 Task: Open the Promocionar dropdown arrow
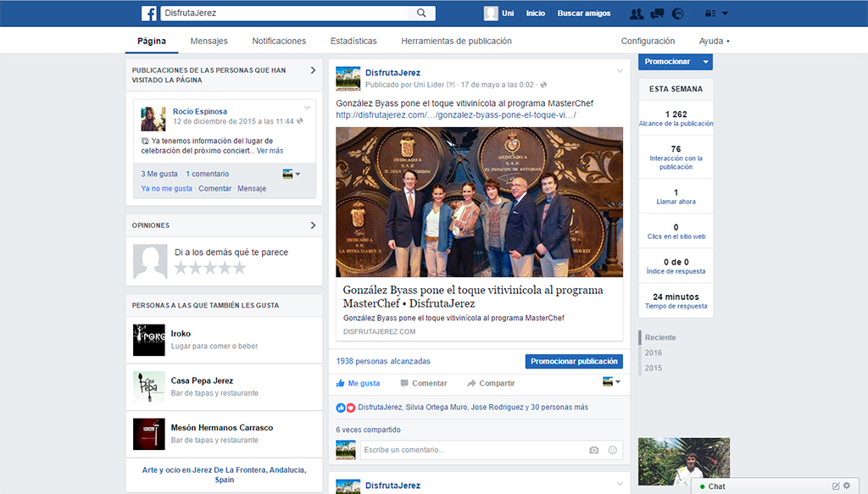tap(705, 62)
